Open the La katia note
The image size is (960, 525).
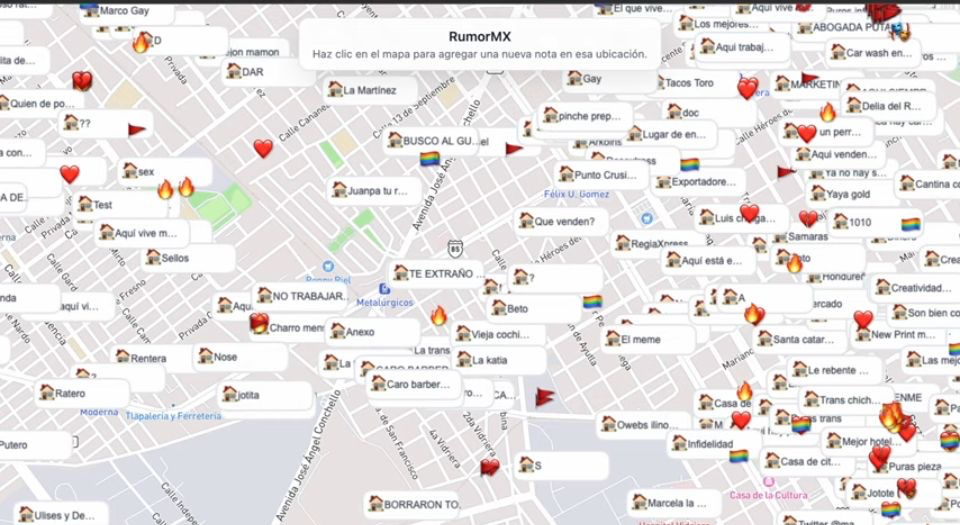[498, 360]
